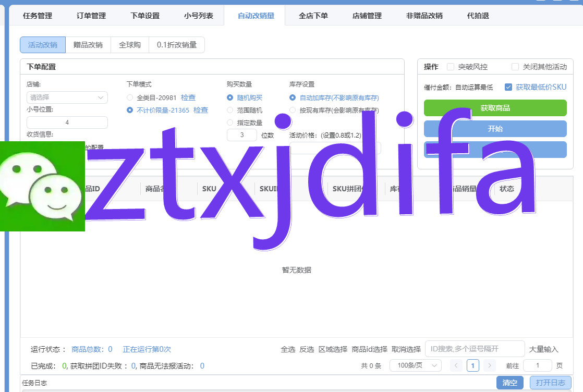583x392 pixels.
Task: Enable the 突破风控 checkbox
Action: 451,67
